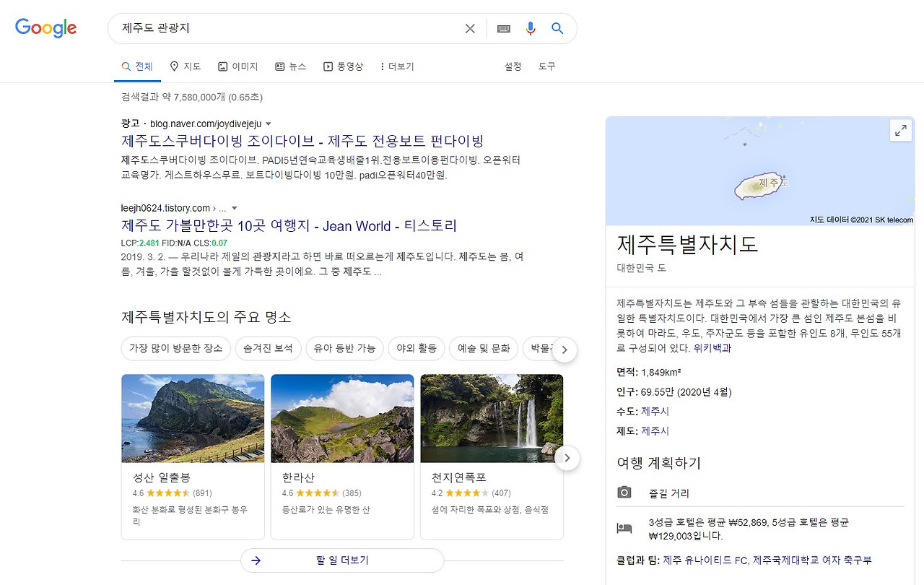Clear the search box with X icon

click(470, 28)
